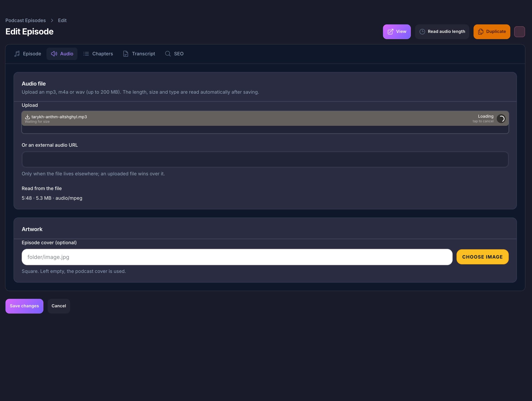
Task: Go to the SEO tab
Action: tap(174, 54)
